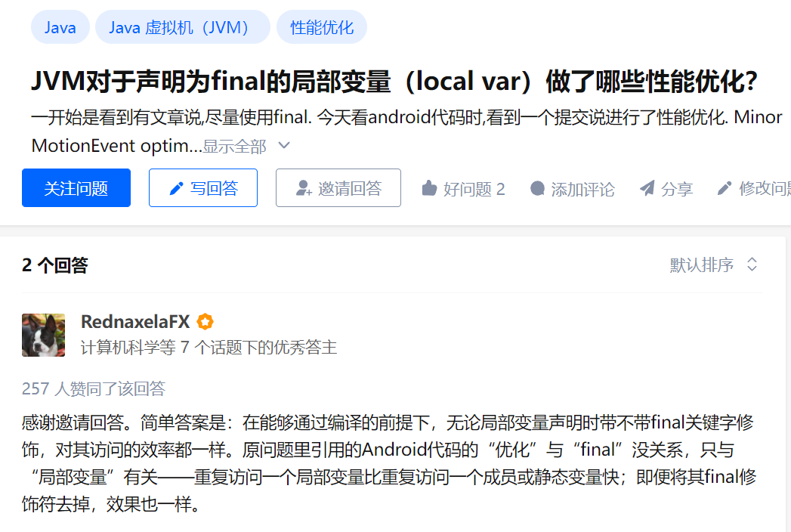Click the up-down arrows beside 默认排序
The height and width of the screenshot is (532, 791).
pyautogui.click(x=752, y=264)
